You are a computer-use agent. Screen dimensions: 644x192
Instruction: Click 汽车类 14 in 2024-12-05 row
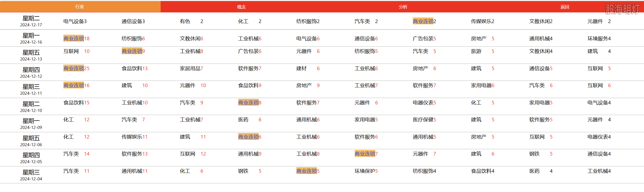coord(76,154)
